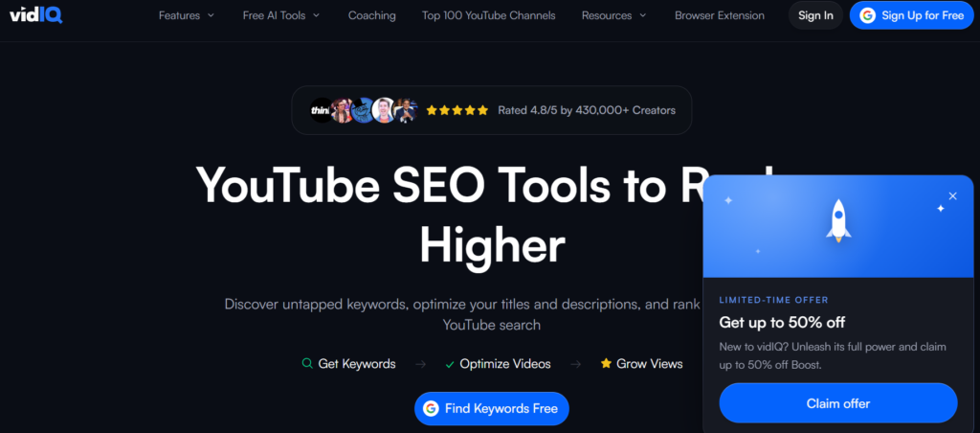Expand the Features menu chevron
The image size is (980, 433).
(x=211, y=15)
